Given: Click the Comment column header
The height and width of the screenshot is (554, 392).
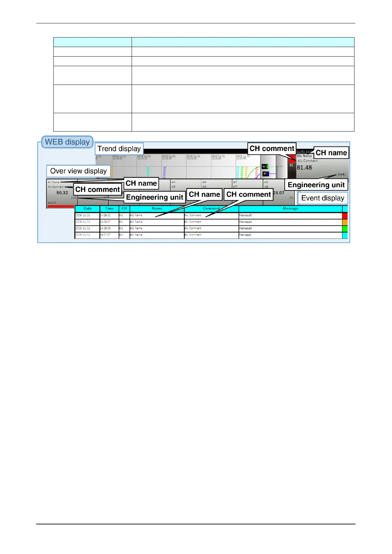Looking at the screenshot, I should [211, 209].
